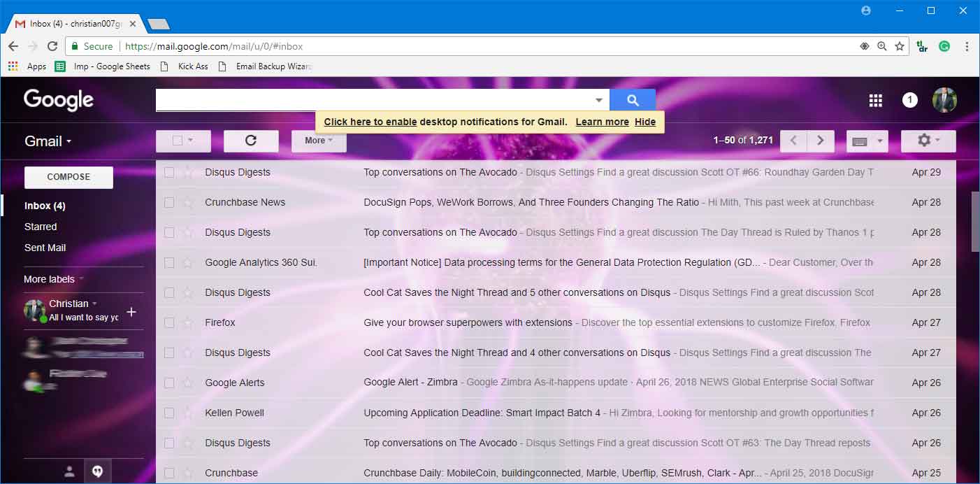Open the notifications counter showing 1
The image size is (980, 484).
point(909,100)
